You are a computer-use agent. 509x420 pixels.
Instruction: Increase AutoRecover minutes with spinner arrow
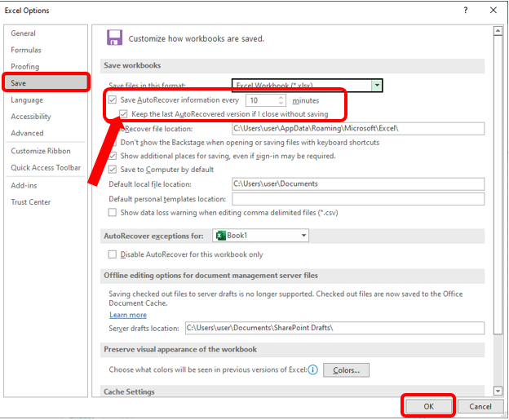[281, 97]
